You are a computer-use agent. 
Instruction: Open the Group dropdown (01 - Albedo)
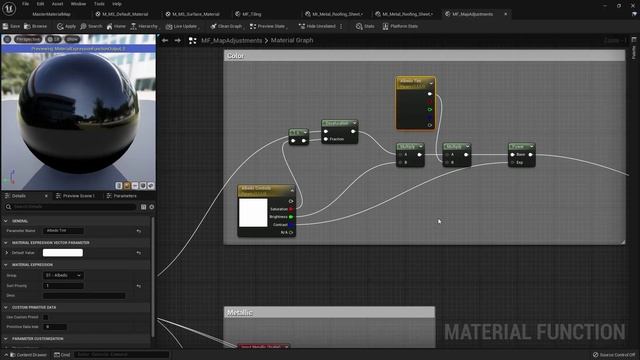point(63,276)
